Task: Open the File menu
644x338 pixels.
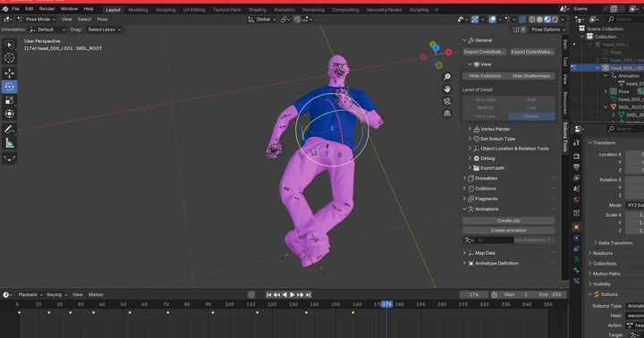Action: [15, 9]
